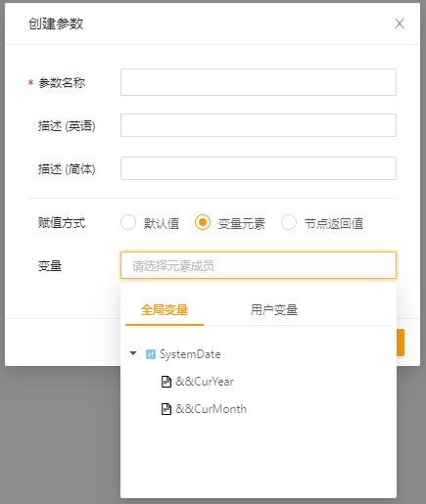The image size is (426, 504).
Task: Focus the 描述 (简体) text box
Action: (259, 168)
